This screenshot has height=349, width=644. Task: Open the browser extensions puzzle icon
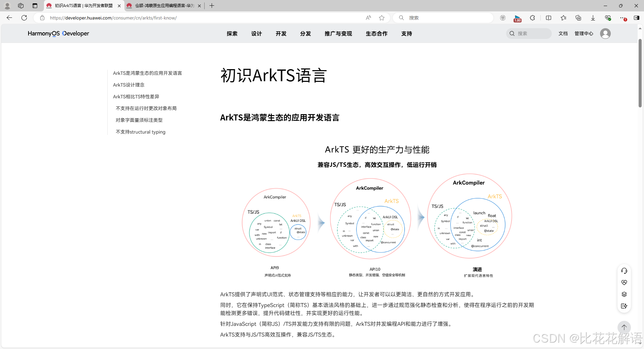point(532,18)
